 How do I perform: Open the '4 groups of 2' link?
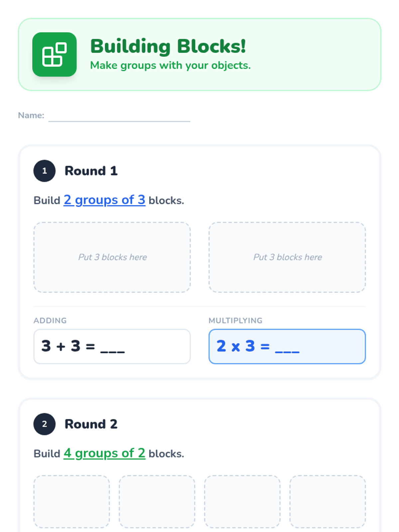(x=104, y=453)
